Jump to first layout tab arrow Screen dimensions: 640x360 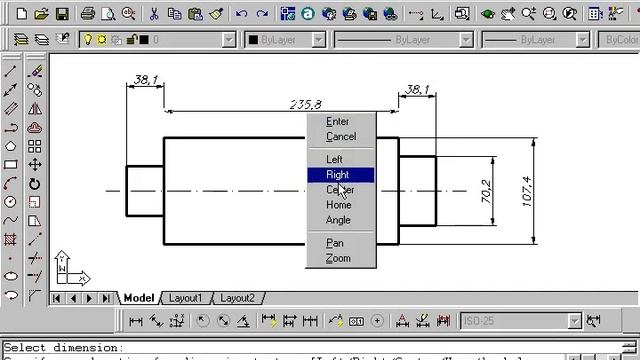coord(57,299)
